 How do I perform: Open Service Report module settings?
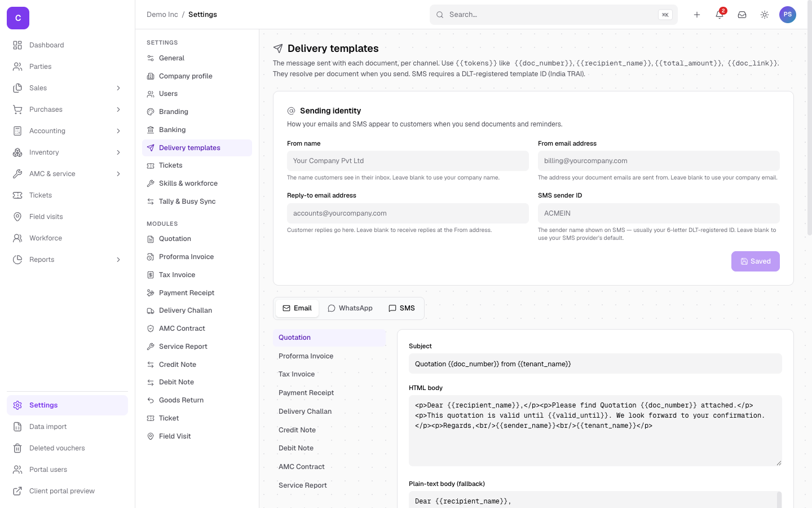tap(197, 347)
